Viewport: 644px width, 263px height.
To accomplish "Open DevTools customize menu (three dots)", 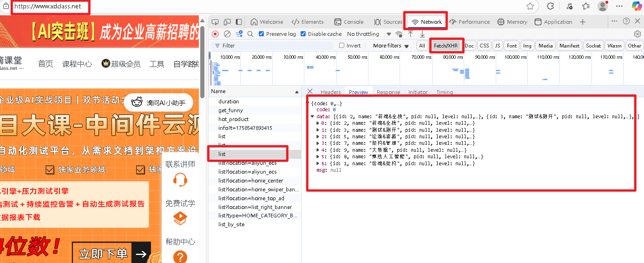I will point(614,21).
